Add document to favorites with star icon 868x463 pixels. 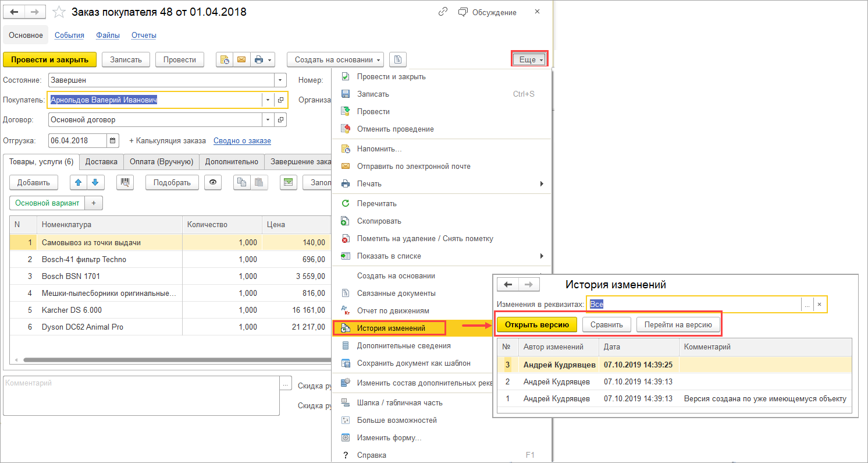tap(59, 12)
